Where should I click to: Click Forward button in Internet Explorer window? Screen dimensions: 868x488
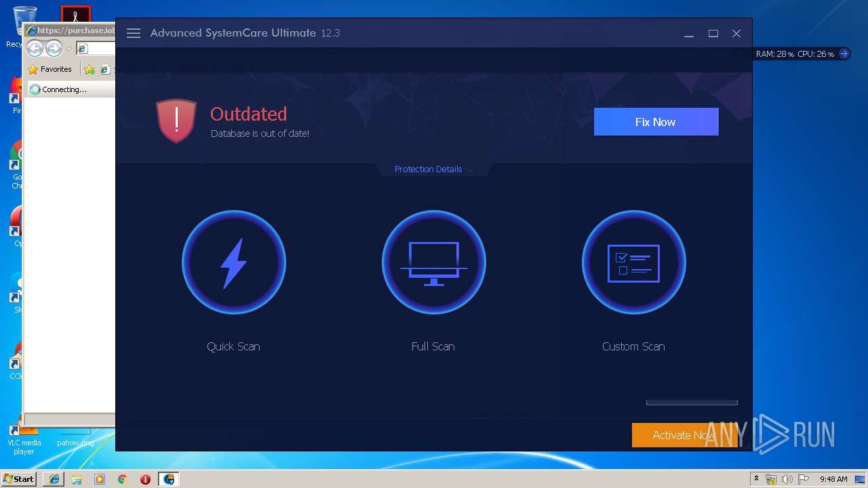54,48
